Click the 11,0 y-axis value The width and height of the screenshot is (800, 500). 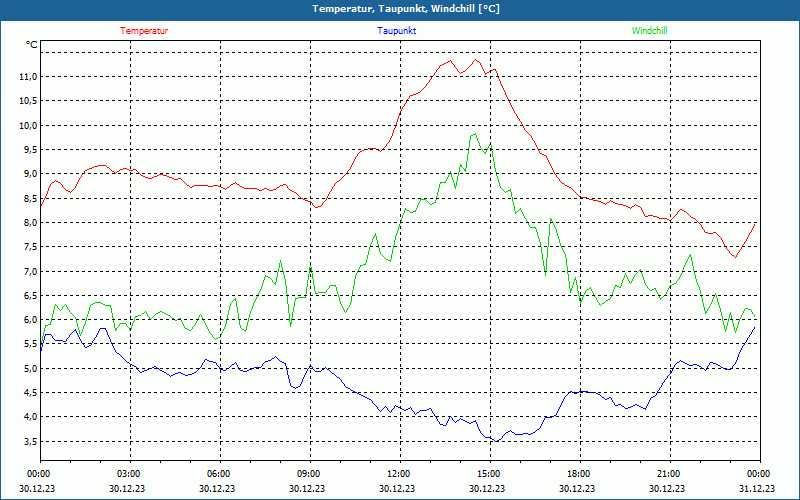[x=28, y=77]
